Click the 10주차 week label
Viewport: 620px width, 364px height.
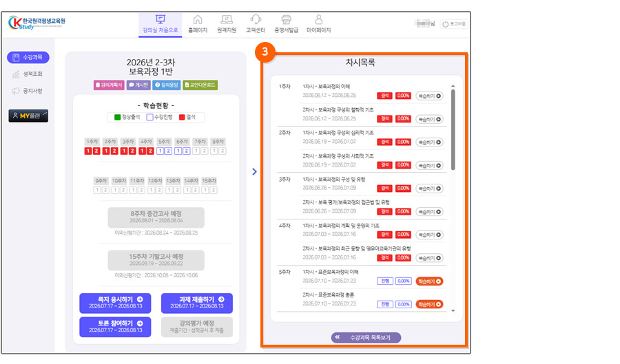[x=119, y=181]
